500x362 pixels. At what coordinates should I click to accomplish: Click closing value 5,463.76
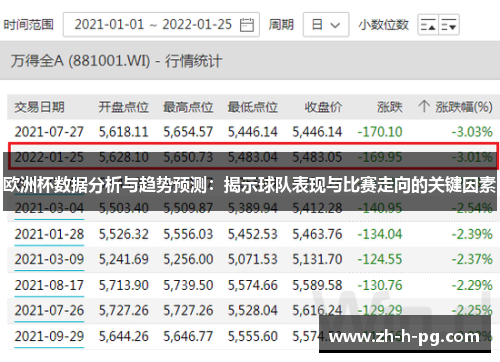(317, 234)
